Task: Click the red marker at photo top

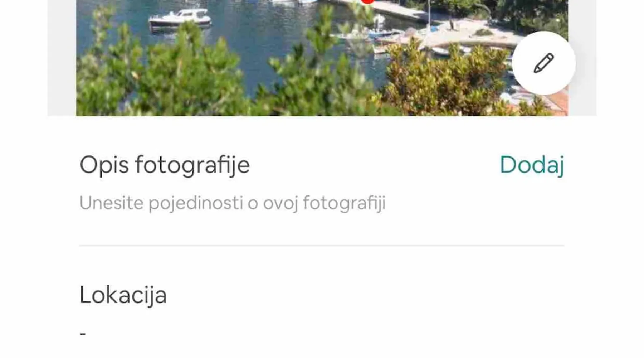Action: pyautogui.click(x=367, y=1)
